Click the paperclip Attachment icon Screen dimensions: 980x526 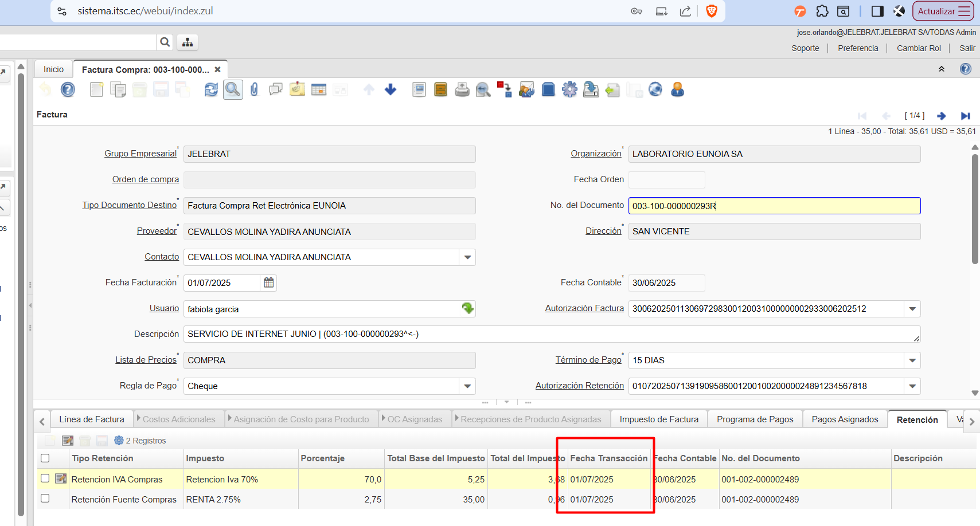254,90
